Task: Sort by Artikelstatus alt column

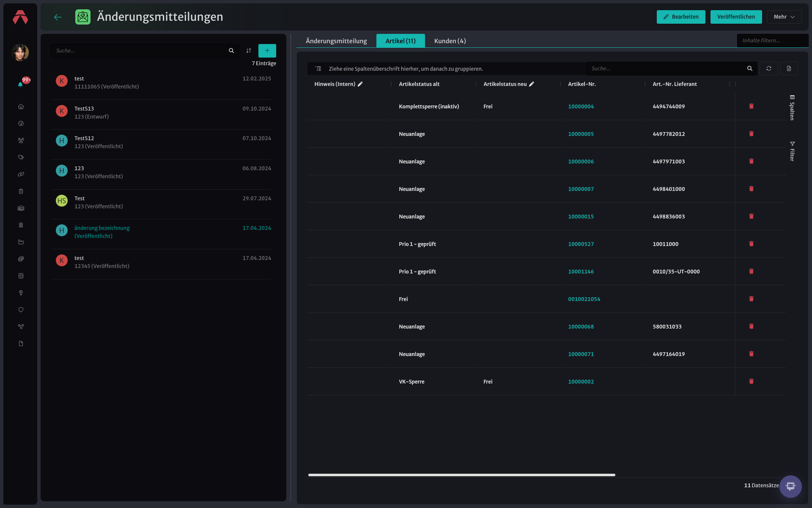Action: [x=419, y=84]
